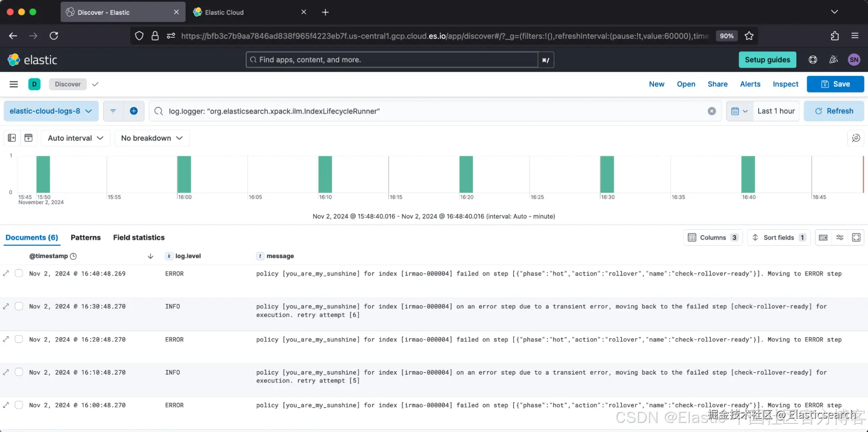Expand document at 16:40:48.269

(6, 274)
